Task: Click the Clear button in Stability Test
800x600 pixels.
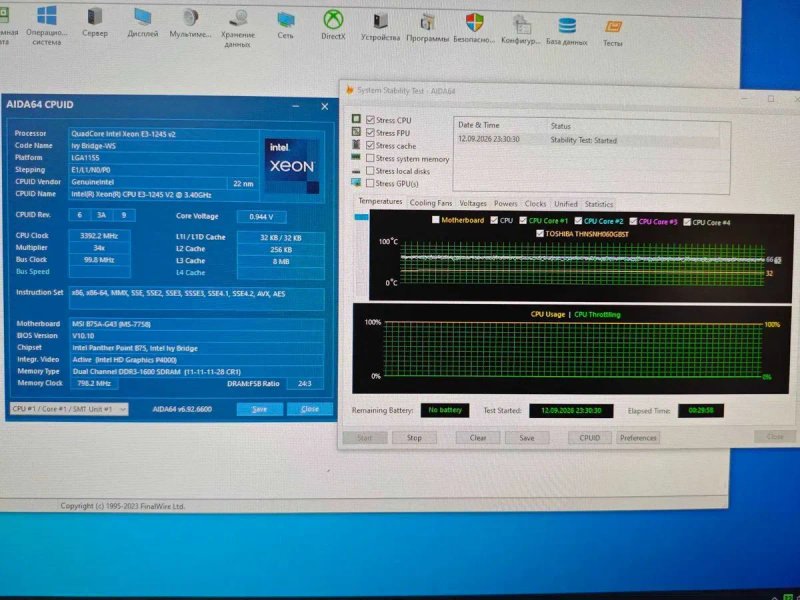Action: click(478, 438)
